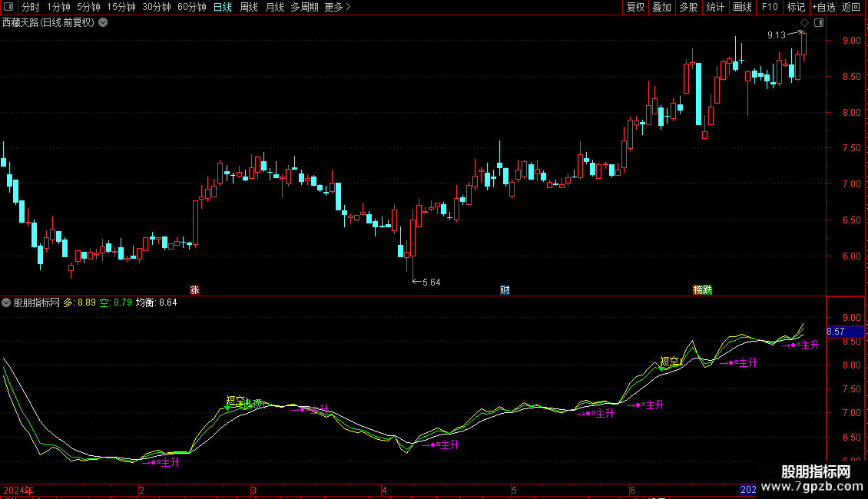Click the diamond icon above price chart

pos(804,23)
